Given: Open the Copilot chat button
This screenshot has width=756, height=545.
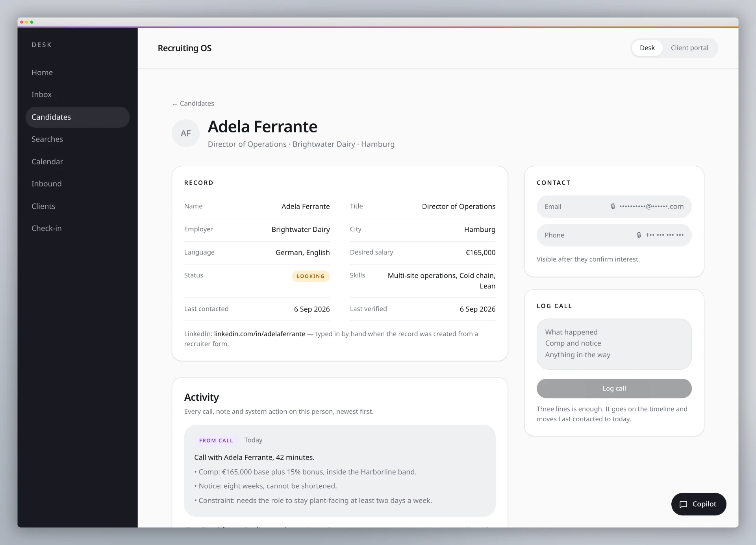Looking at the screenshot, I should tap(699, 504).
